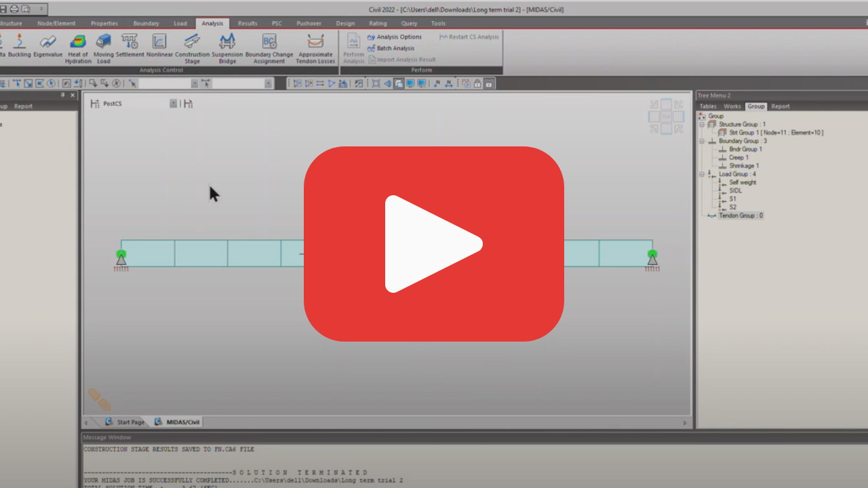Viewport: 868px width, 488px height.
Task: Click the left support node on beam
Action: 121,256
